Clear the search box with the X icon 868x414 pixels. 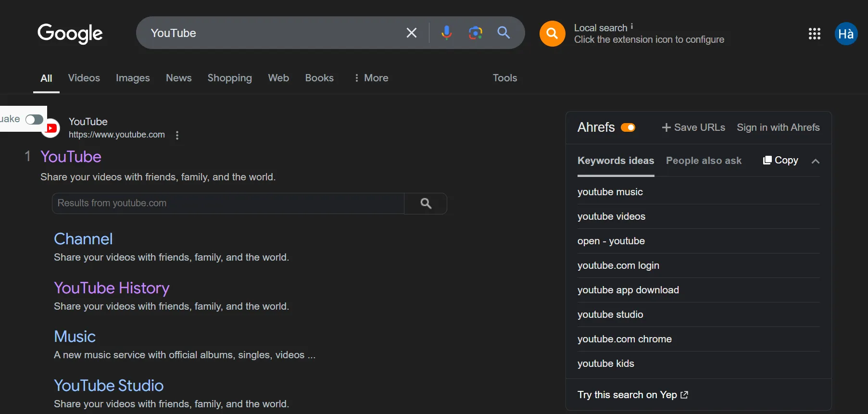click(412, 33)
